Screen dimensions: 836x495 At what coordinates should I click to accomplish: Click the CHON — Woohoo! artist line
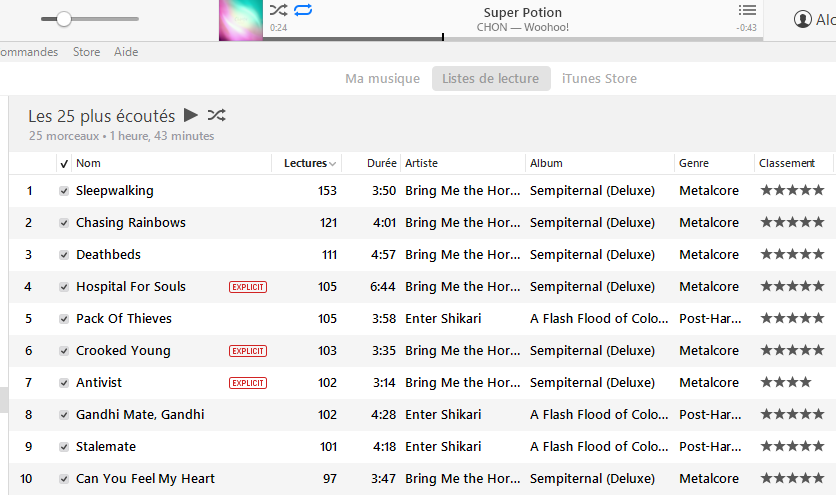[522, 27]
